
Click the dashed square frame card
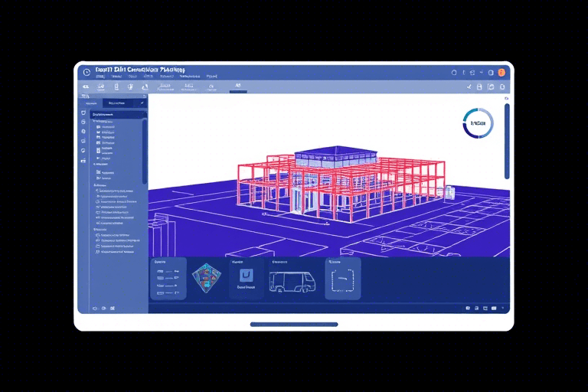341,279
